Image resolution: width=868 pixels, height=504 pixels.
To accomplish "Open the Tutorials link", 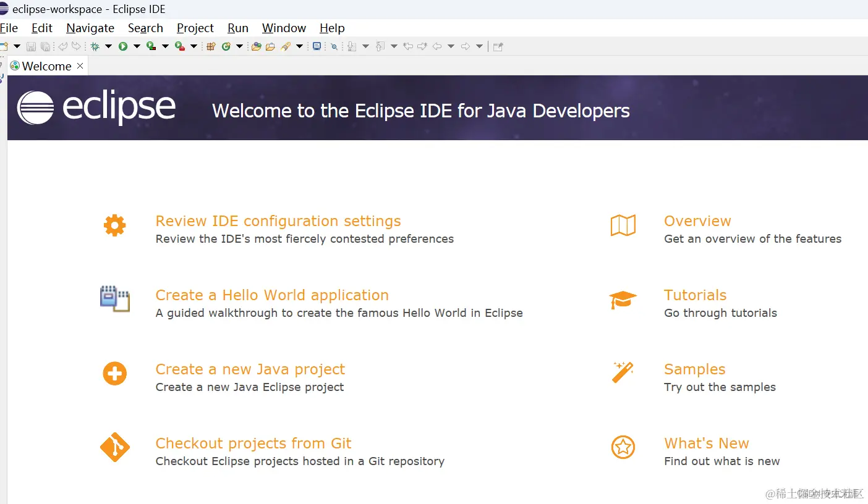I will pyautogui.click(x=696, y=295).
